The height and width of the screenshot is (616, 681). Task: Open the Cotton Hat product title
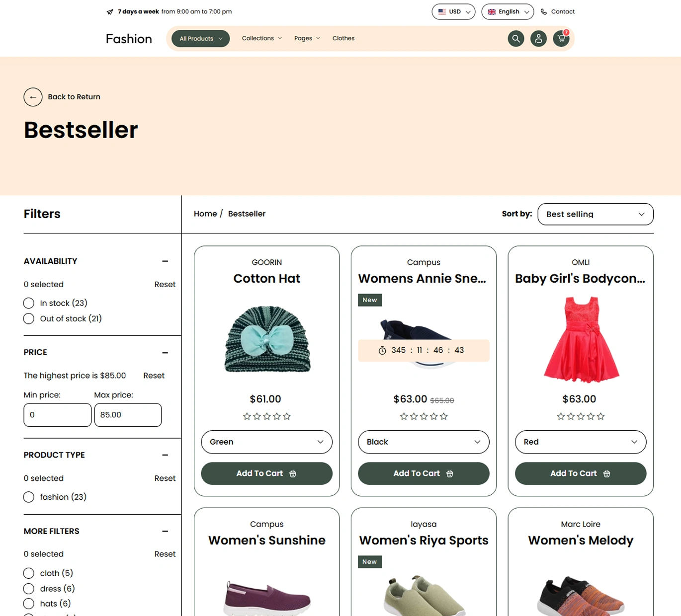(267, 279)
